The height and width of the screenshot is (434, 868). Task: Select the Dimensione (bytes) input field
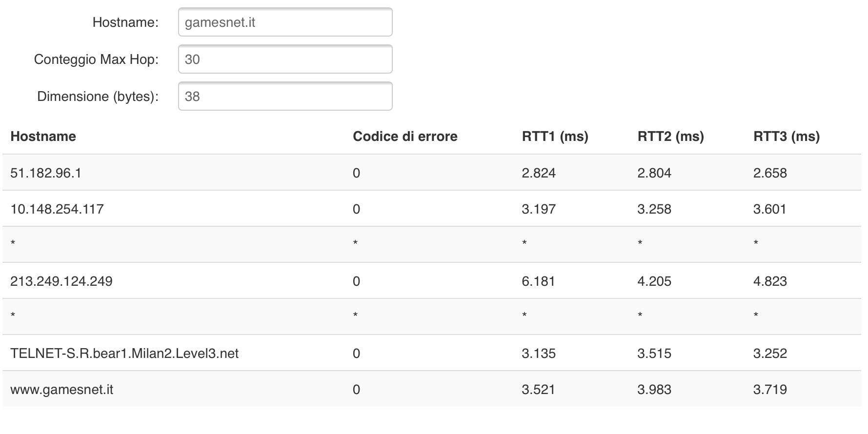[x=285, y=97]
